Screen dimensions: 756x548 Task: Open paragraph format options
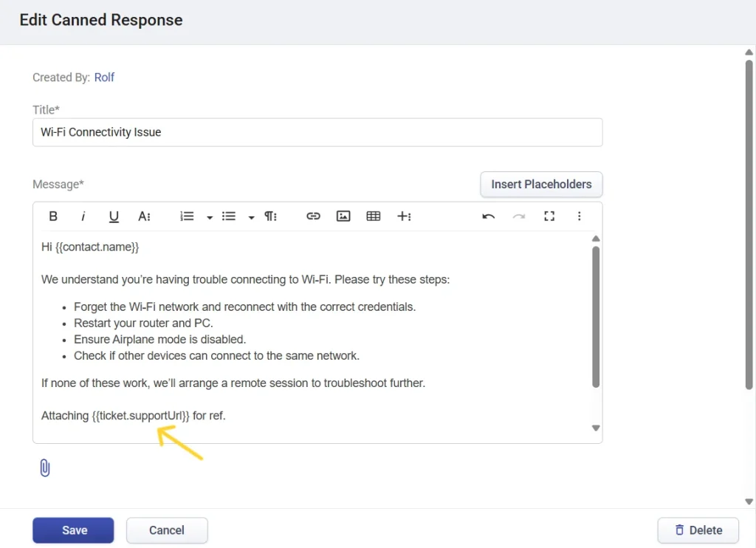270,216
